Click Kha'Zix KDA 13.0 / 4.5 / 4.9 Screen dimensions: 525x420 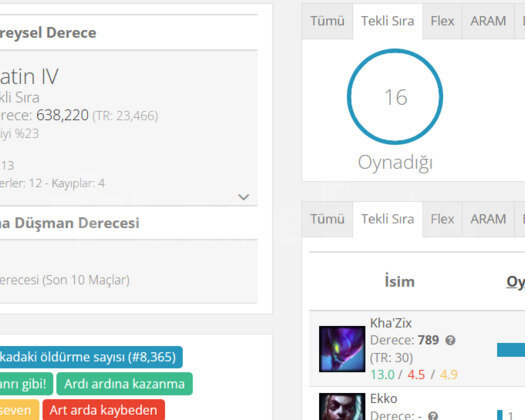pyautogui.click(x=414, y=374)
